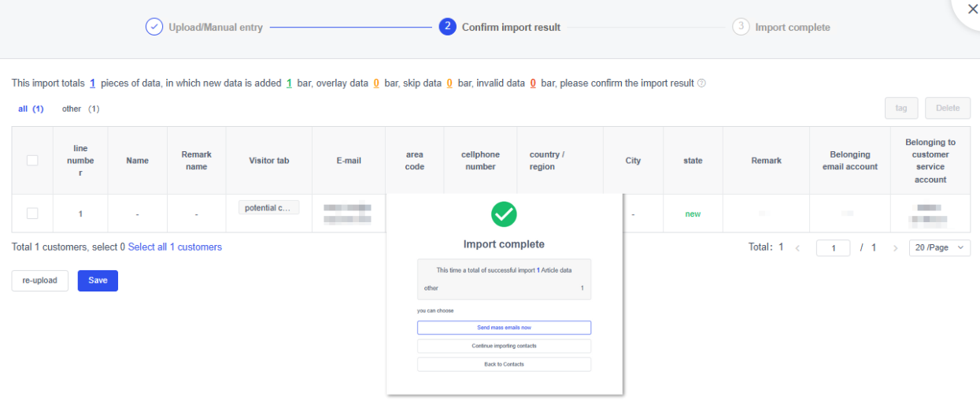Switch to the all (1) tab

point(31,109)
